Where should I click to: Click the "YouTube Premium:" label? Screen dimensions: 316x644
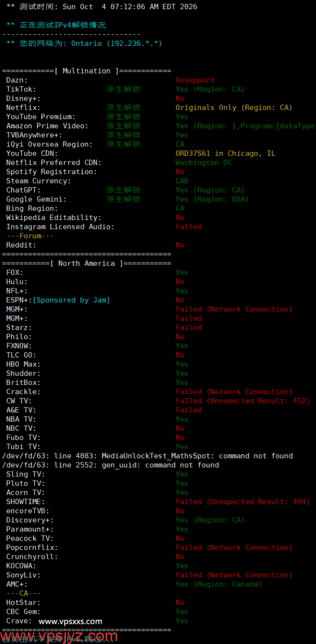pyautogui.click(x=41, y=117)
